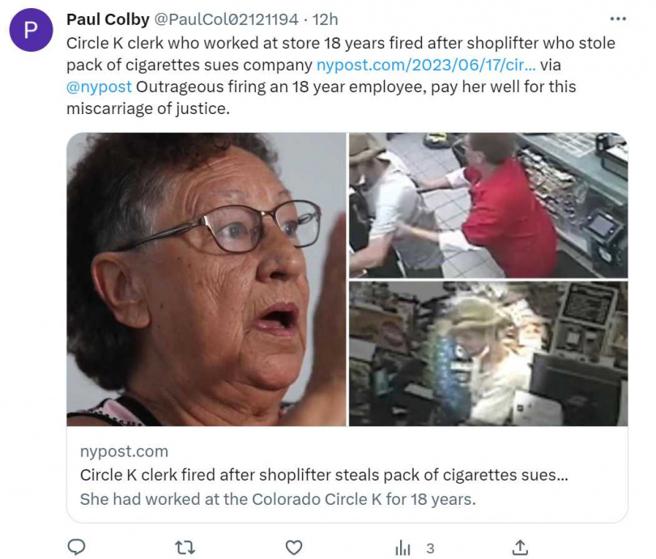Open the close-up photo of the woman with glasses
Viewport: 656px width, 559px height.
pyautogui.click(x=206, y=279)
